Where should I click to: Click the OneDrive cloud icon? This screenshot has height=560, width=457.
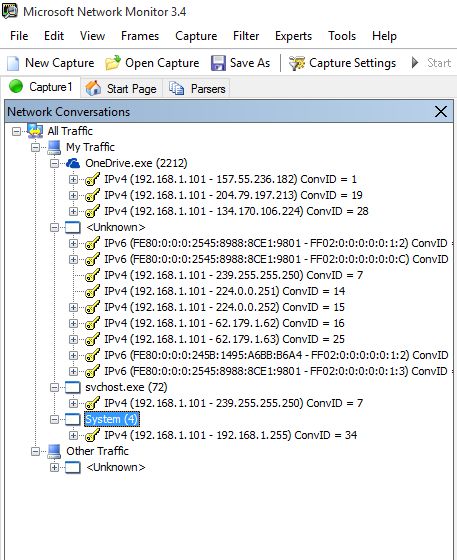[73, 163]
